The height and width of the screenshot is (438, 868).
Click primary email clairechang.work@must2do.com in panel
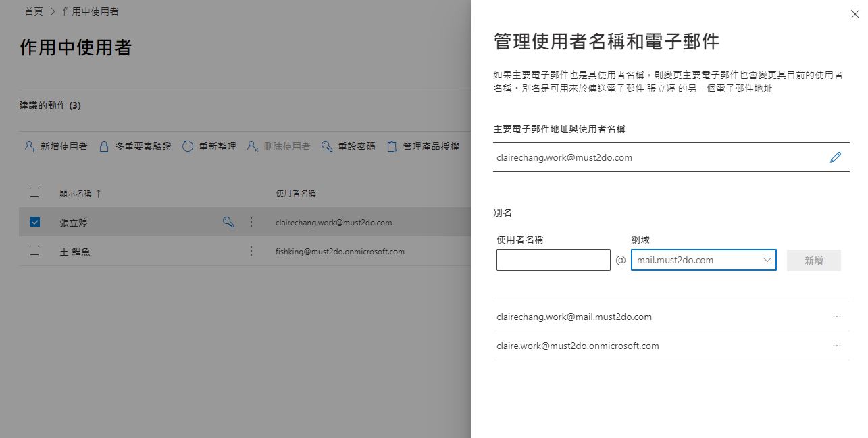pos(564,157)
